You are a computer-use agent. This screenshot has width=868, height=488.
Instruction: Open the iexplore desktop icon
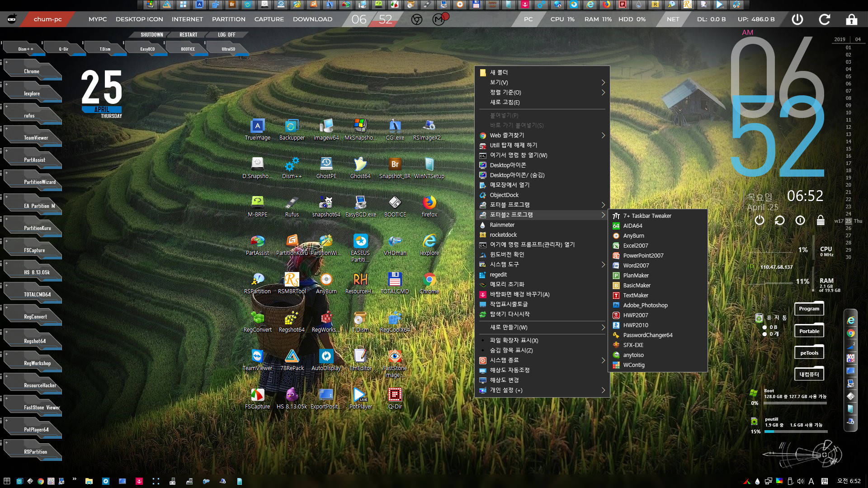[429, 244]
